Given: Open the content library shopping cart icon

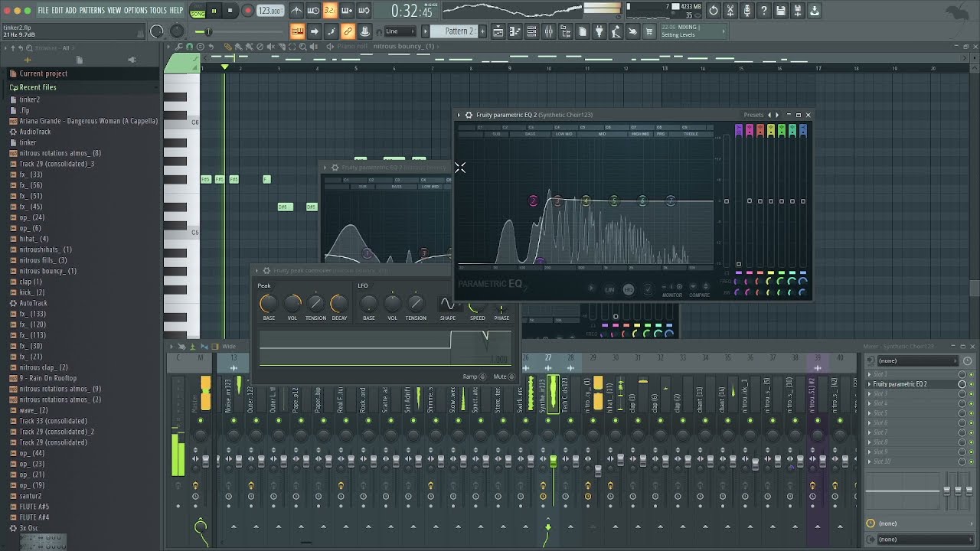Looking at the screenshot, I should point(649,31).
